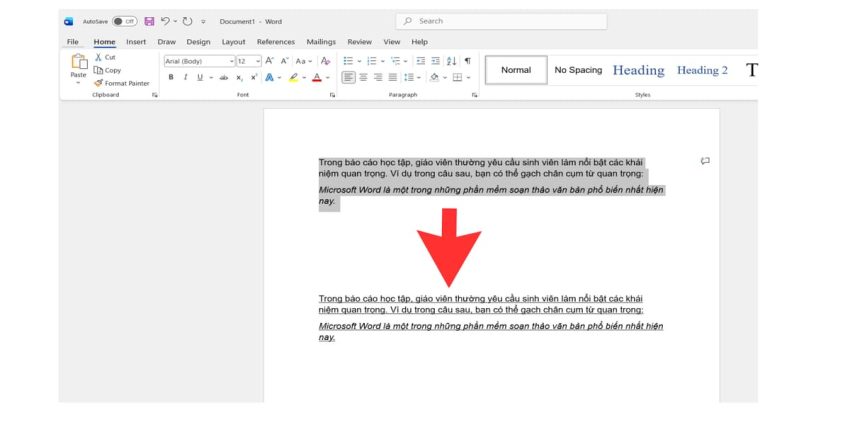Open the Clipboard pane launcher
This screenshot has height=425, width=850.
point(154,95)
